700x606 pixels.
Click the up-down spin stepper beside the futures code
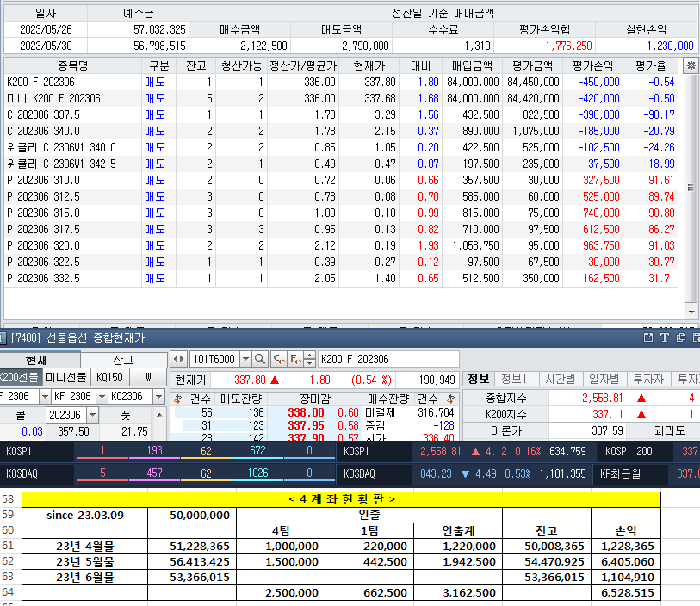tap(307, 361)
